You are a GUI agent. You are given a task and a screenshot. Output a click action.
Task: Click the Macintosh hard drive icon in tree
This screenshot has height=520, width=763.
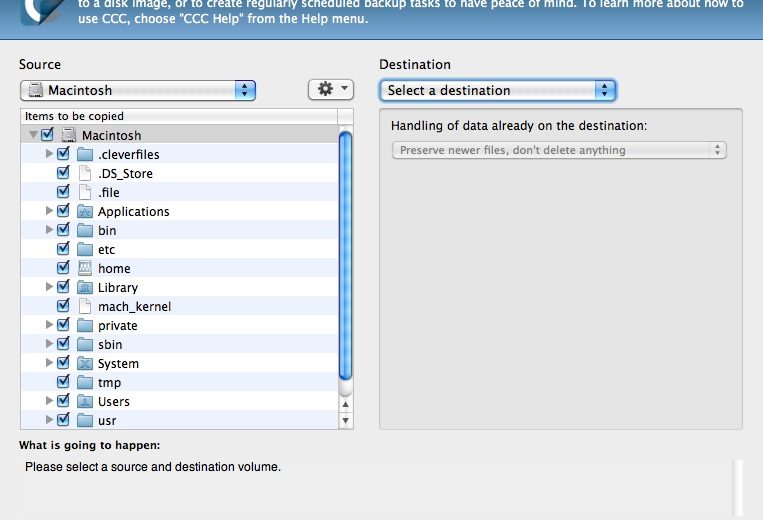pyautogui.click(x=69, y=135)
